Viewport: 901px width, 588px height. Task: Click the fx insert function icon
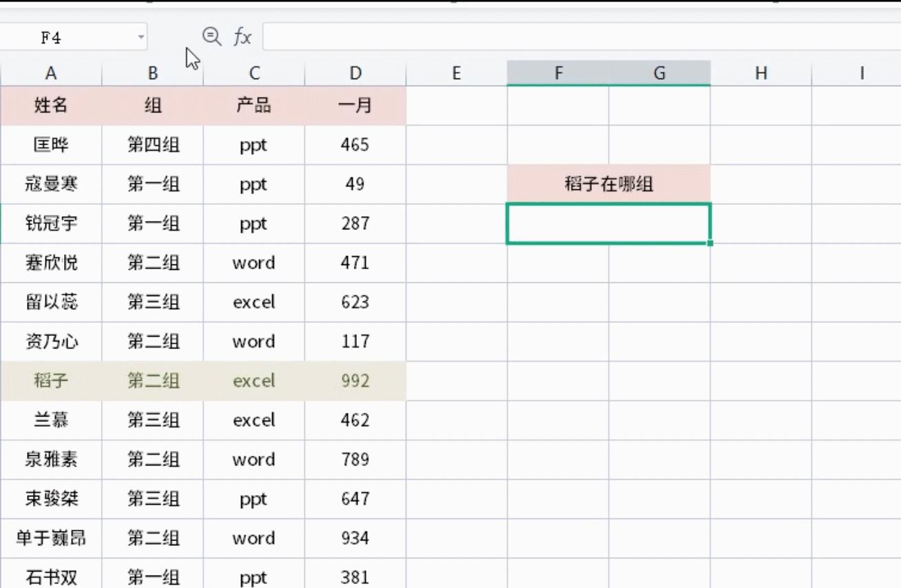coord(242,37)
